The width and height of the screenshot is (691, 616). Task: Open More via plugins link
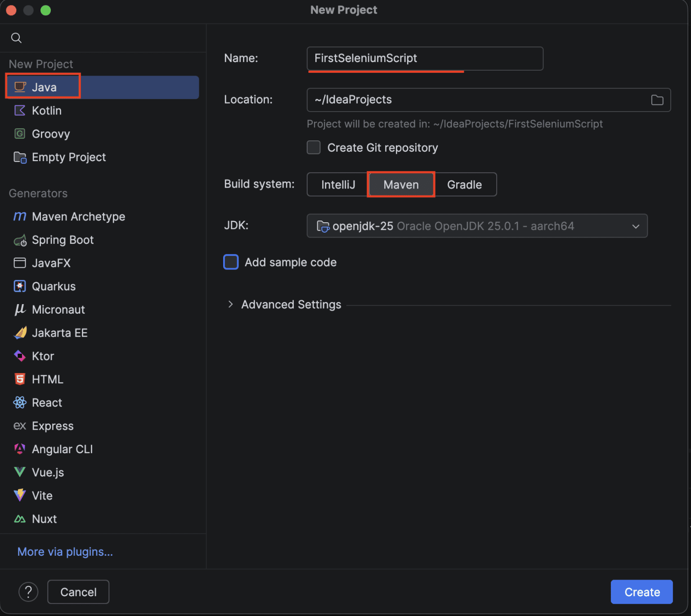65,552
